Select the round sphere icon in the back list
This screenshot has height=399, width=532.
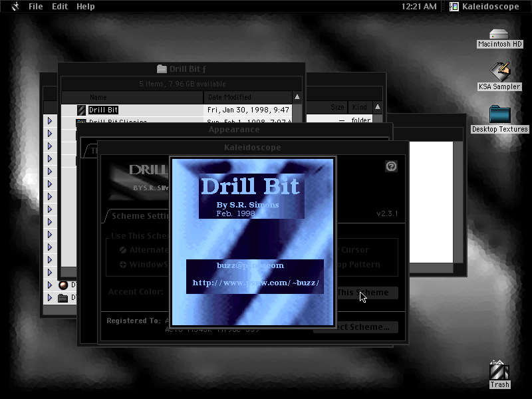[63, 285]
